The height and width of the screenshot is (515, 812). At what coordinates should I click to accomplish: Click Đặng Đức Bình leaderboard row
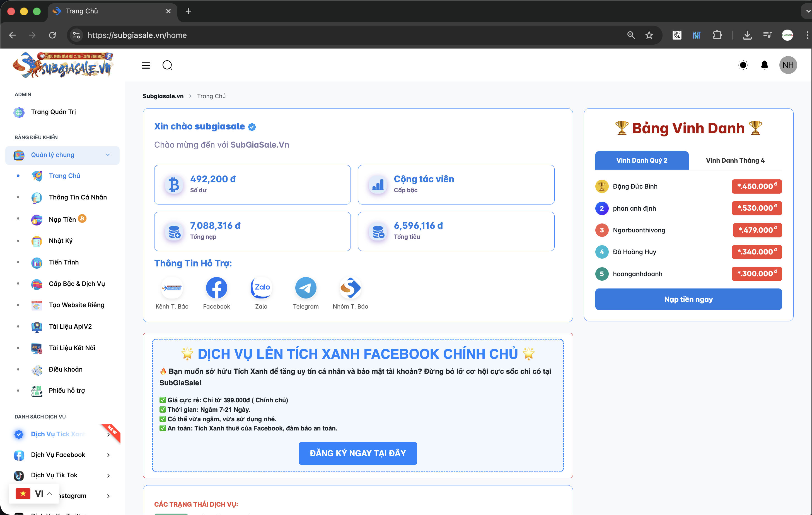pyautogui.click(x=688, y=186)
